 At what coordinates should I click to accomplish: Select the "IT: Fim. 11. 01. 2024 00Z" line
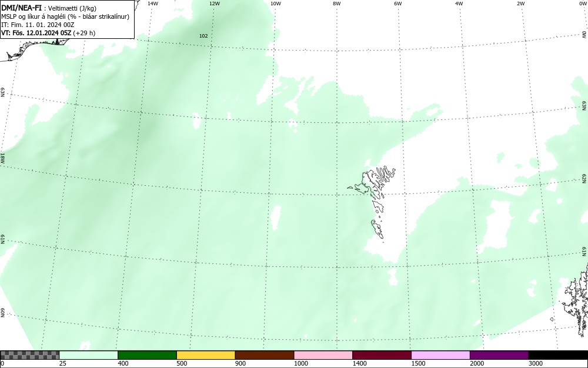38,25
